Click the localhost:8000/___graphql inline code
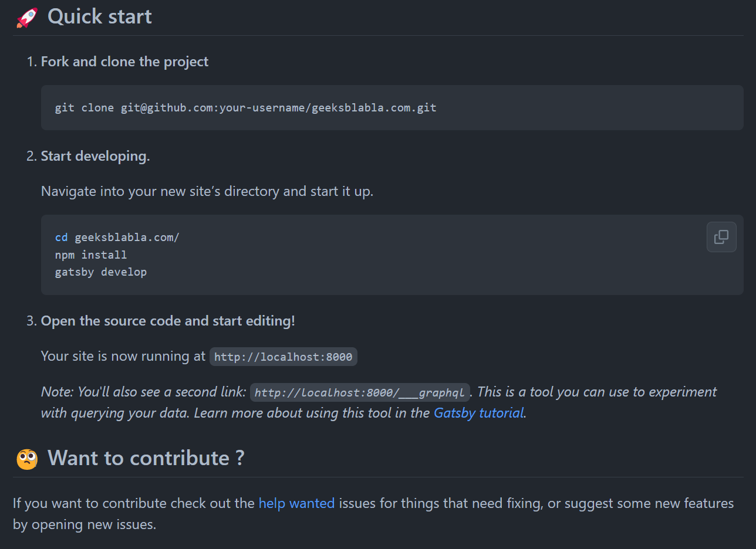Viewport: 756px width, 549px height. pyautogui.click(x=360, y=392)
